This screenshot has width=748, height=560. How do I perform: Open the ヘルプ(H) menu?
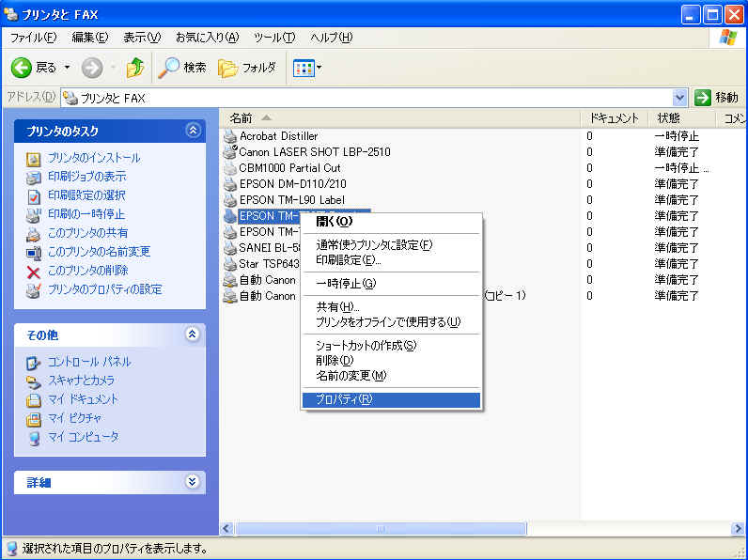(332, 38)
